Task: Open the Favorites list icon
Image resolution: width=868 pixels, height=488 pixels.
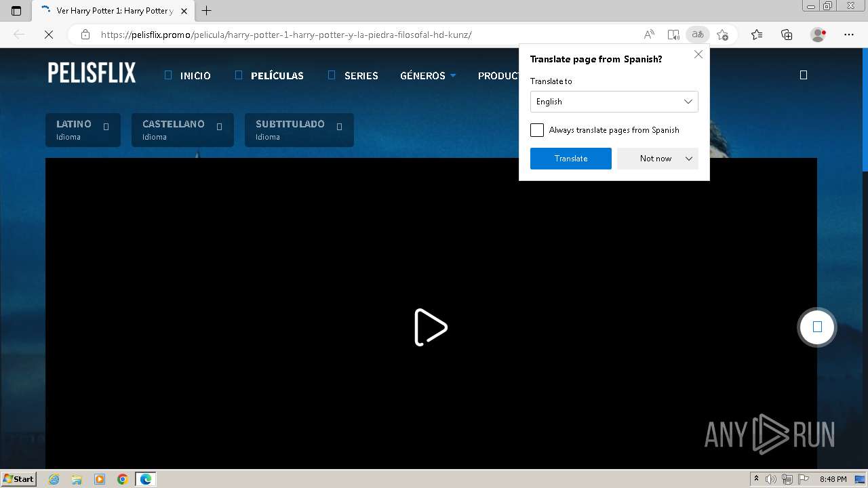Action: 757,35
